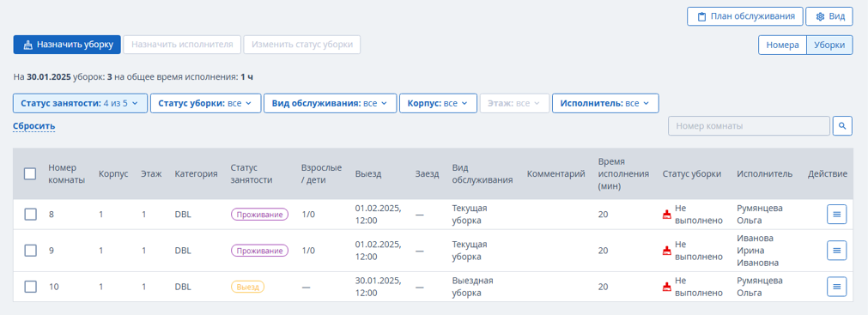This screenshot has height=315, width=868.
Task: Click Текущая уборка in room 8 row
Action: point(470,215)
